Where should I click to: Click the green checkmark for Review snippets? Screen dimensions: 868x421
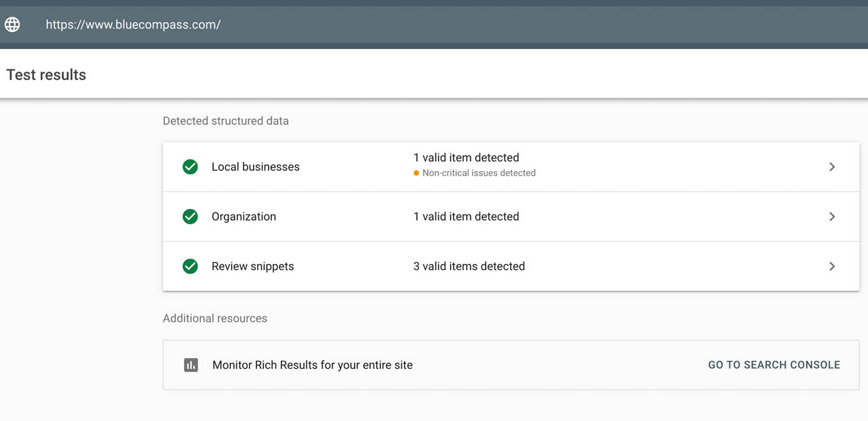tap(190, 266)
